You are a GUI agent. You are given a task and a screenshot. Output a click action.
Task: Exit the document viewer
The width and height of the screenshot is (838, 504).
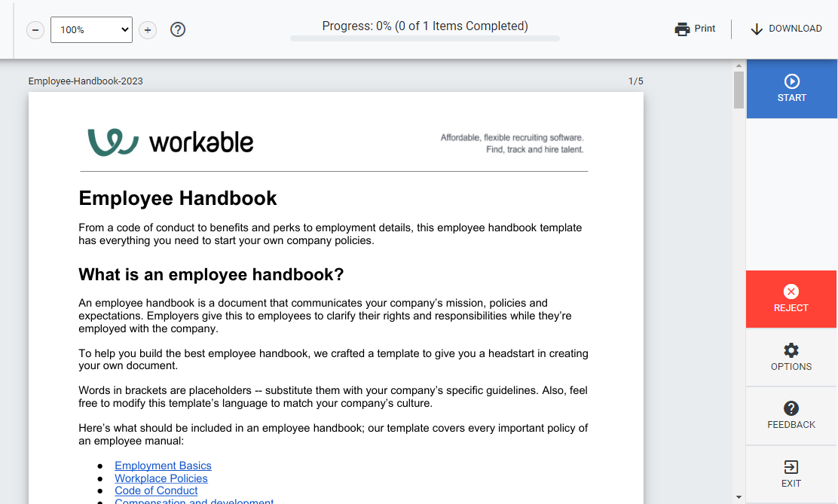790,473
